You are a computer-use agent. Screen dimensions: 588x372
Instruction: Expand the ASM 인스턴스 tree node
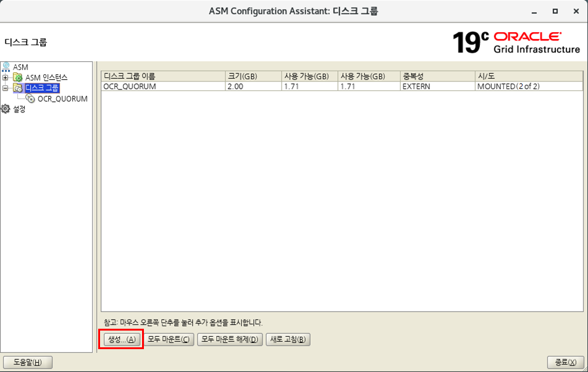pyautogui.click(x=5, y=78)
